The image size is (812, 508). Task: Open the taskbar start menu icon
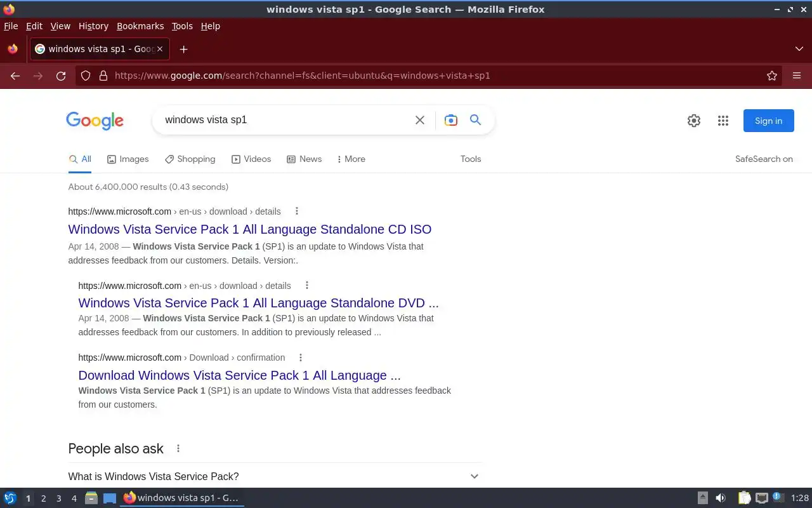click(10, 498)
